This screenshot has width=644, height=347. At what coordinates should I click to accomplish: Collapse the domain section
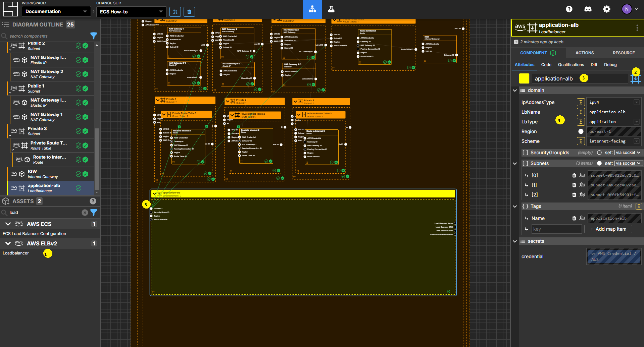[x=515, y=90]
